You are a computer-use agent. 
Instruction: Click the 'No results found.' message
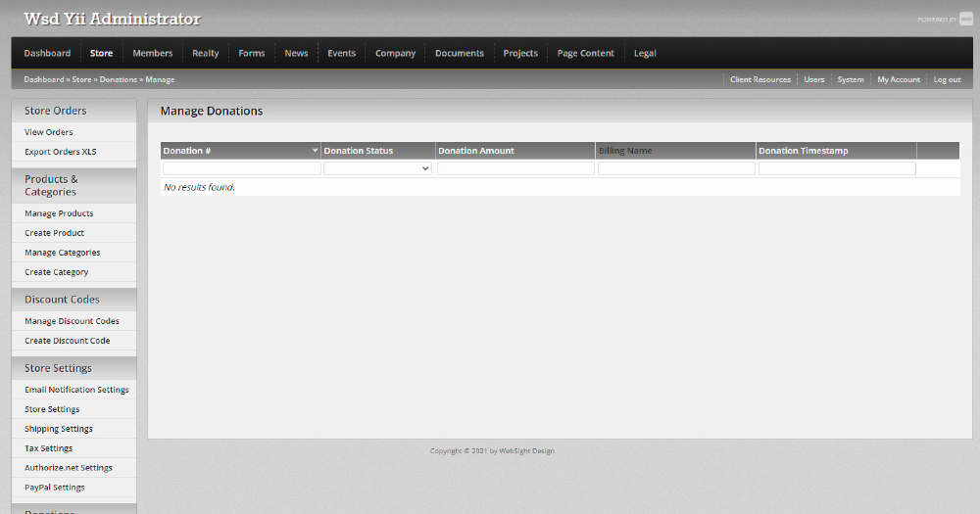pyautogui.click(x=199, y=187)
